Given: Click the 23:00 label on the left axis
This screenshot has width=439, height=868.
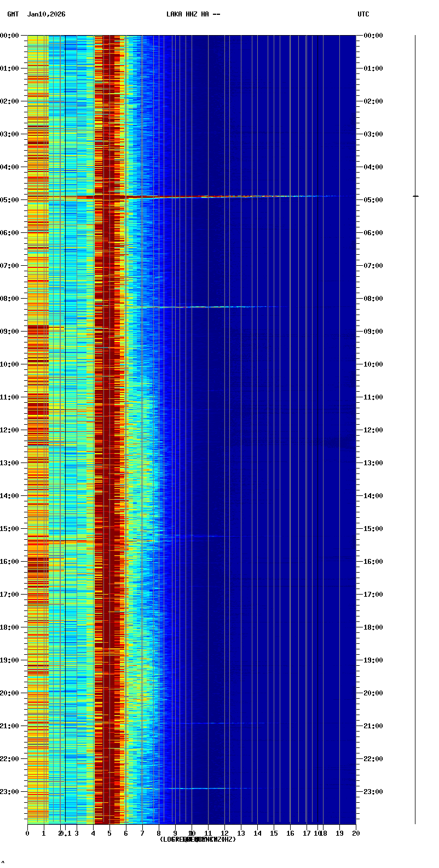Looking at the screenshot, I should click(x=10, y=792).
